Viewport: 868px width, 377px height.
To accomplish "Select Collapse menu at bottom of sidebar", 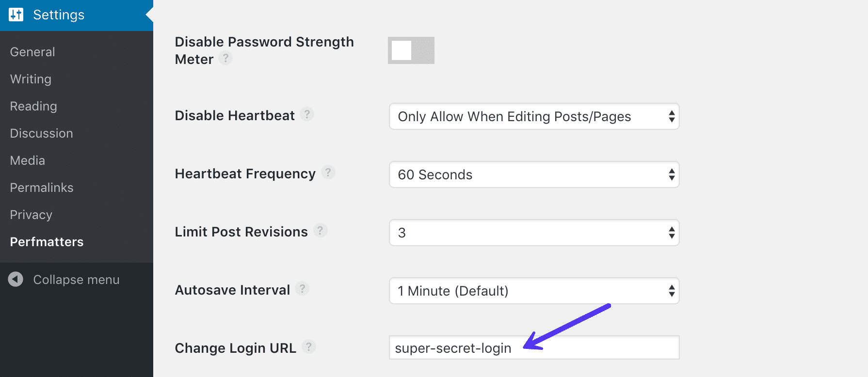I will pos(76,279).
